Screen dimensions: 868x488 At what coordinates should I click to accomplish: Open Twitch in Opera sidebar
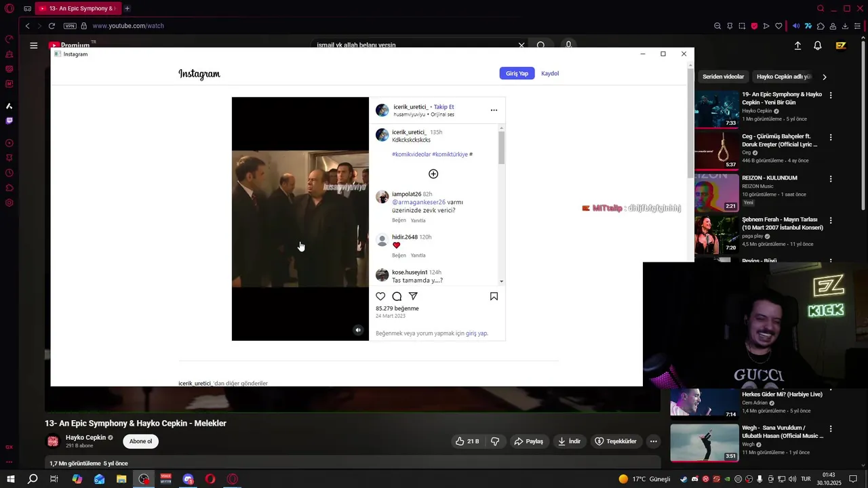(9, 121)
